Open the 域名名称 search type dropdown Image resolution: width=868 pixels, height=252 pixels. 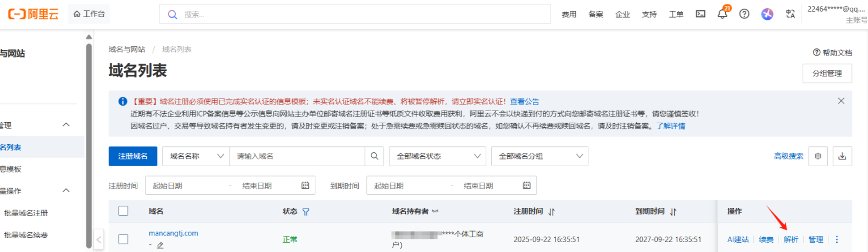coord(196,156)
